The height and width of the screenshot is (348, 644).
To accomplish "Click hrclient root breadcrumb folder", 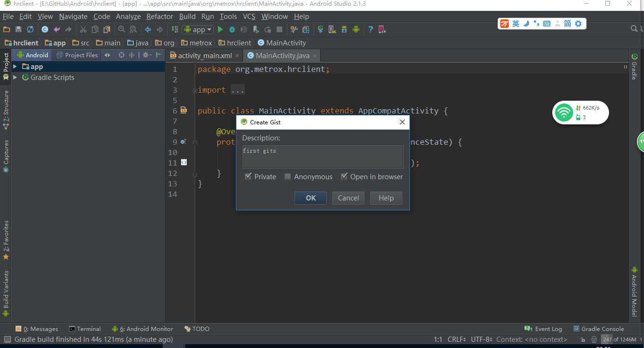I will tap(22, 43).
